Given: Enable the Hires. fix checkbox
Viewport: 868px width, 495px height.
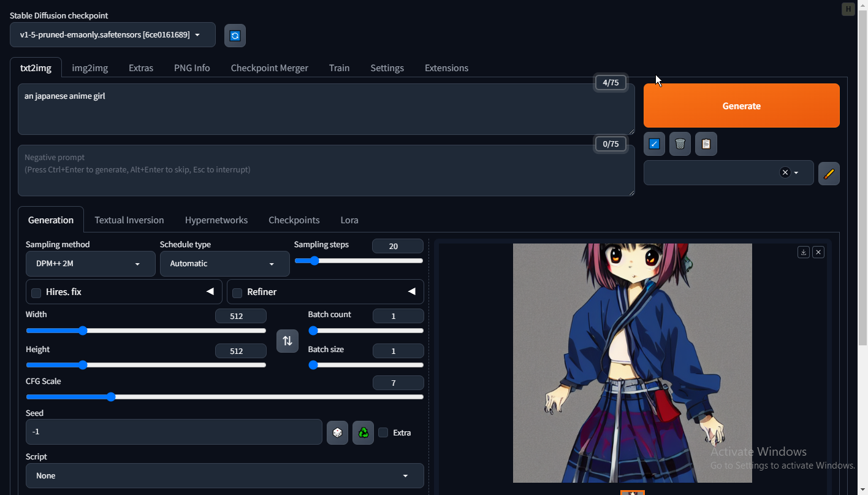Looking at the screenshot, I should 36,293.
